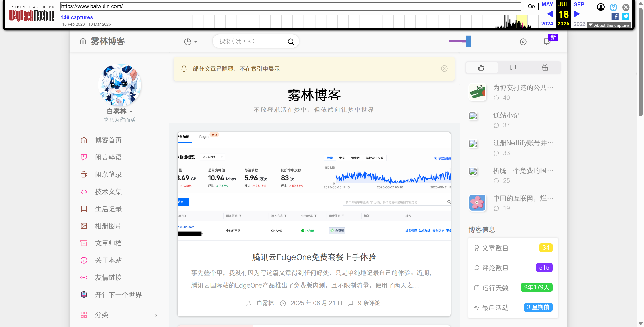Click the 最后活动 badge 3 星期前

click(538, 307)
